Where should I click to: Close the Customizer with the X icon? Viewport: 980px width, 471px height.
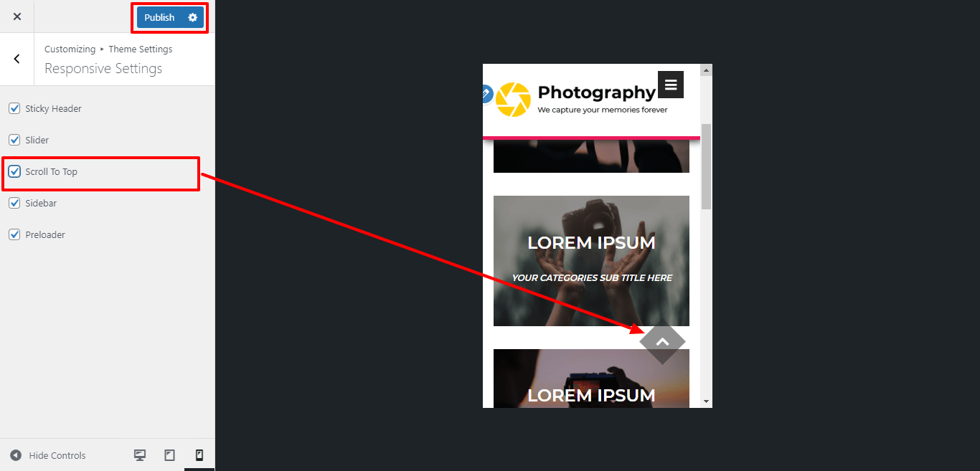(17, 16)
